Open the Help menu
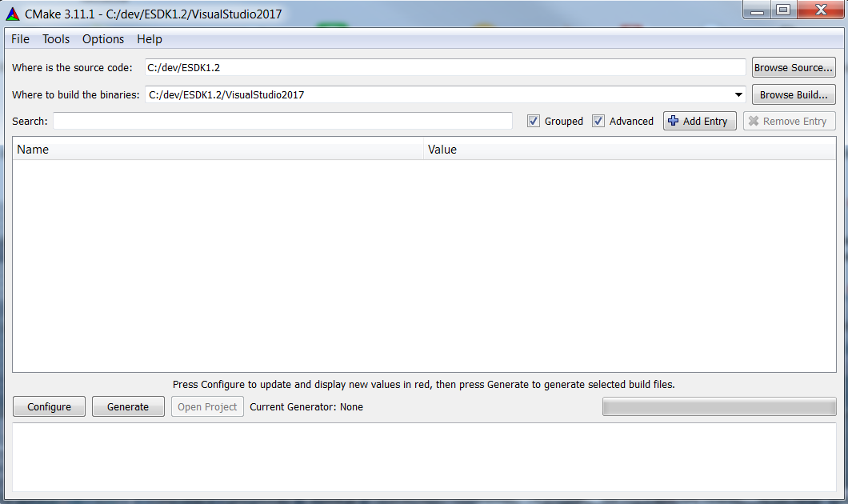848x504 pixels. click(x=150, y=39)
